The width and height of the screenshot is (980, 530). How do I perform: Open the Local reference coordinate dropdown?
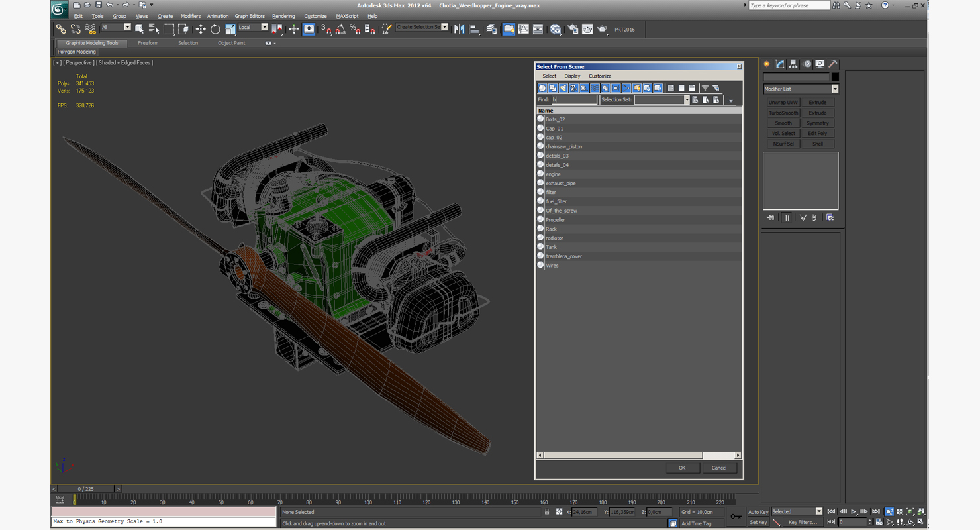pyautogui.click(x=264, y=28)
